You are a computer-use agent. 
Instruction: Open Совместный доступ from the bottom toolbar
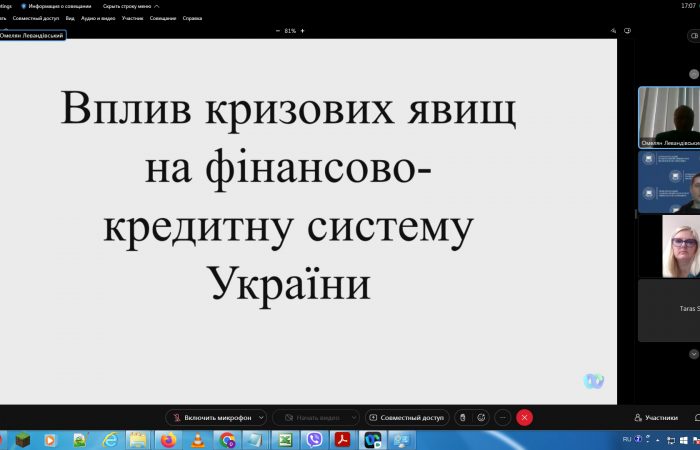[407, 418]
